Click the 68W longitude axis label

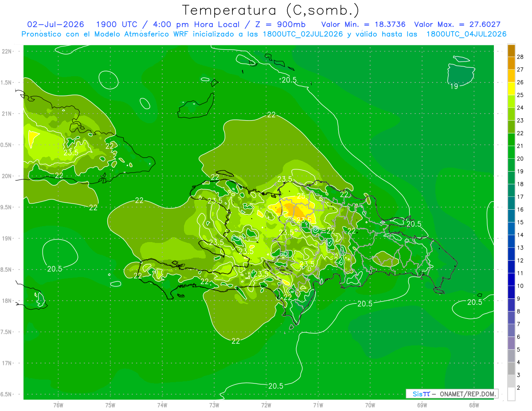[474, 405]
